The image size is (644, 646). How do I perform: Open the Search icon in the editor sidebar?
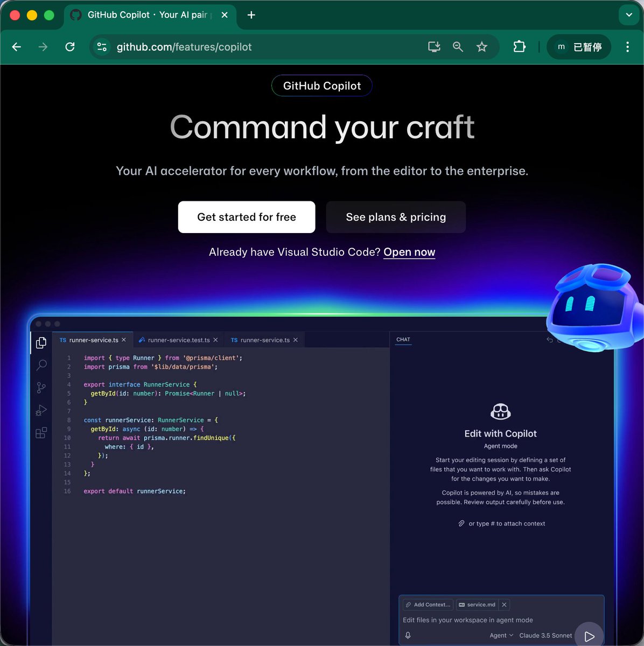pos(41,365)
